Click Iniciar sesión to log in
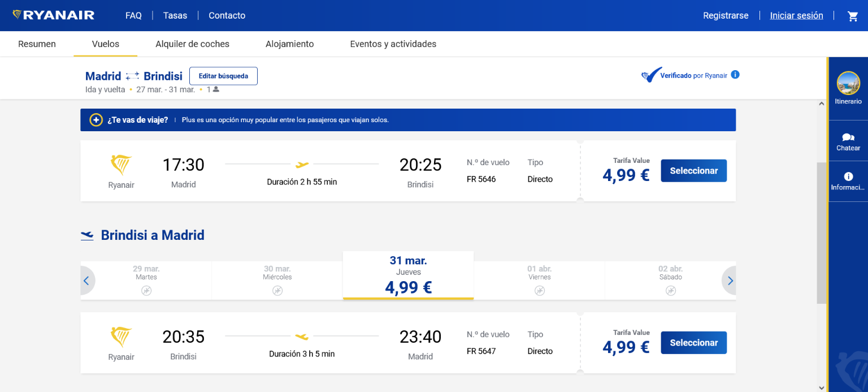Image resolution: width=868 pixels, height=392 pixels. pyautogui.click(x=797, y=16)
